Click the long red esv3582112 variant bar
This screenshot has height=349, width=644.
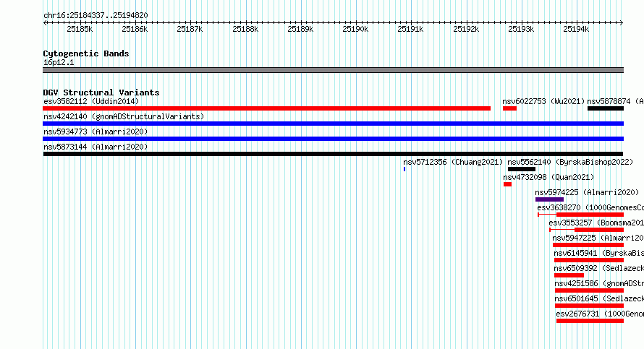[x=266, y=108]
